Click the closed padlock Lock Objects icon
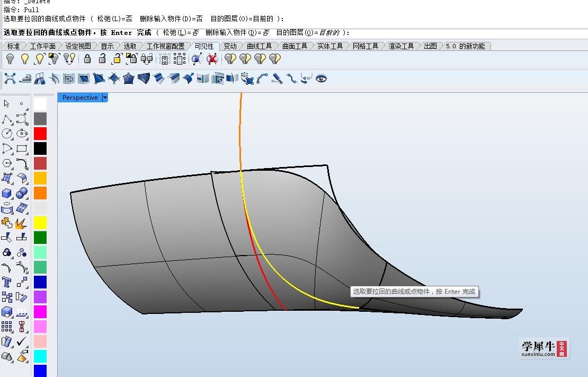The image size is (588, 377). pos(87,59)
